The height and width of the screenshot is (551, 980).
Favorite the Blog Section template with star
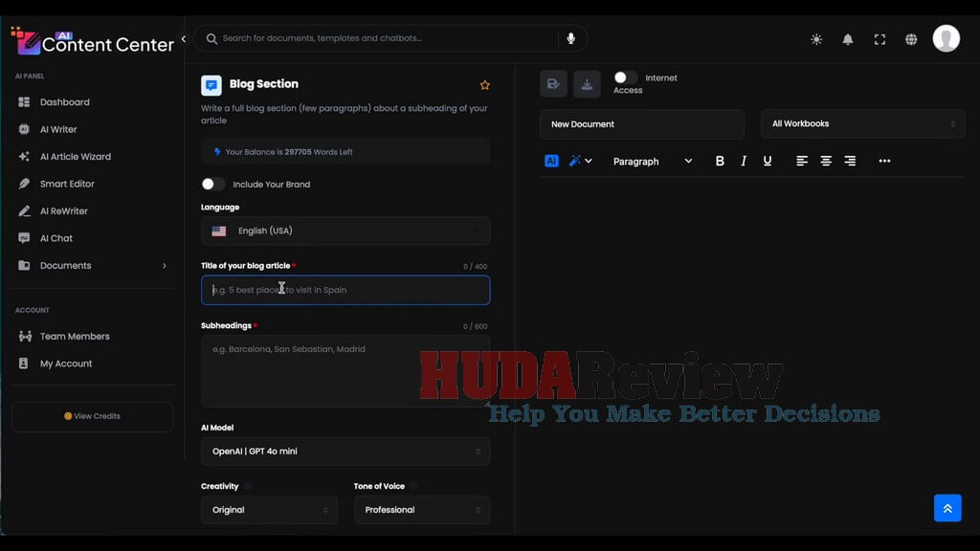pyautogui.click(x=485, y=85)
